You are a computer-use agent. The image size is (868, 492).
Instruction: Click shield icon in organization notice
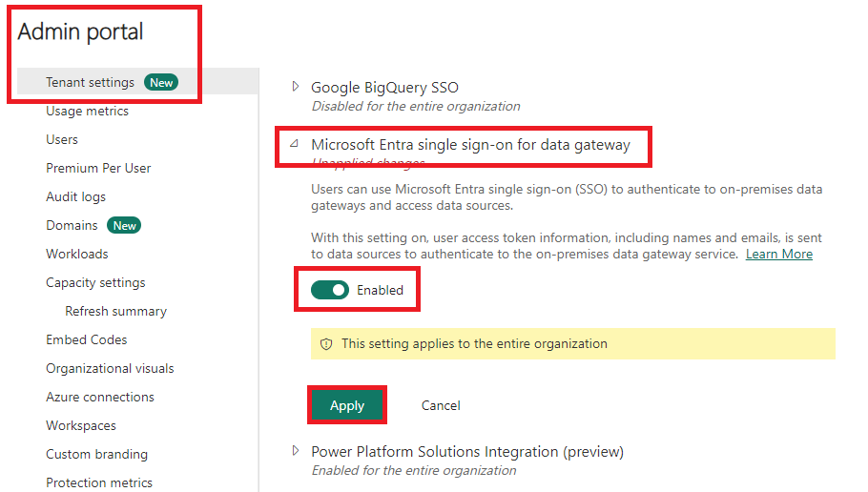click(326, 344)
